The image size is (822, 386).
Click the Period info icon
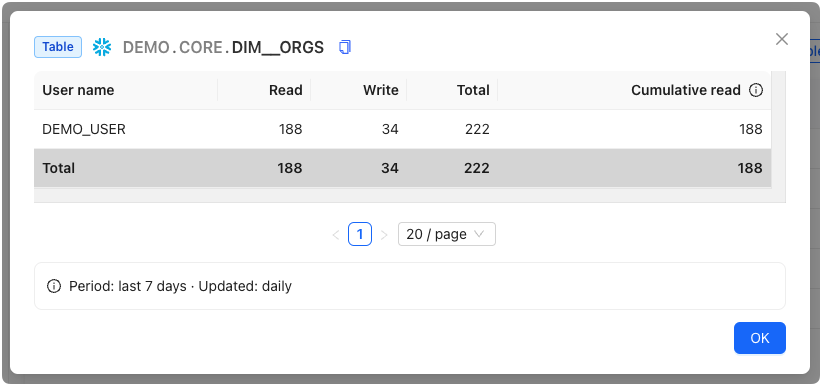(53, 286)
